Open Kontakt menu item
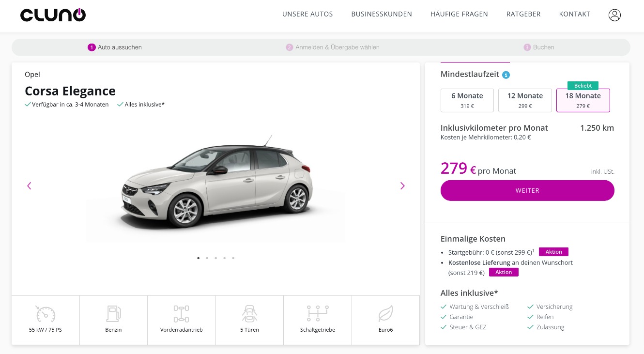This screenshot has width=644, height=354. tap(574, 14)
